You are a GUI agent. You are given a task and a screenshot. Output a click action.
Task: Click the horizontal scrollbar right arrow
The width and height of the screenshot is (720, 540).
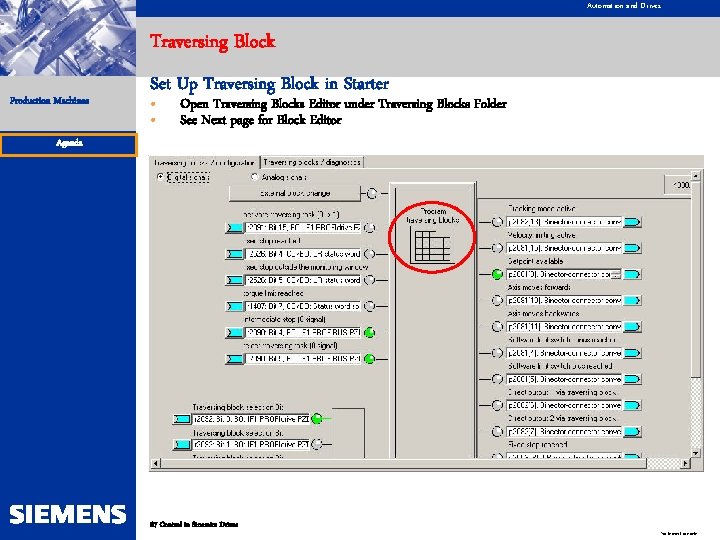click(686, 463)
